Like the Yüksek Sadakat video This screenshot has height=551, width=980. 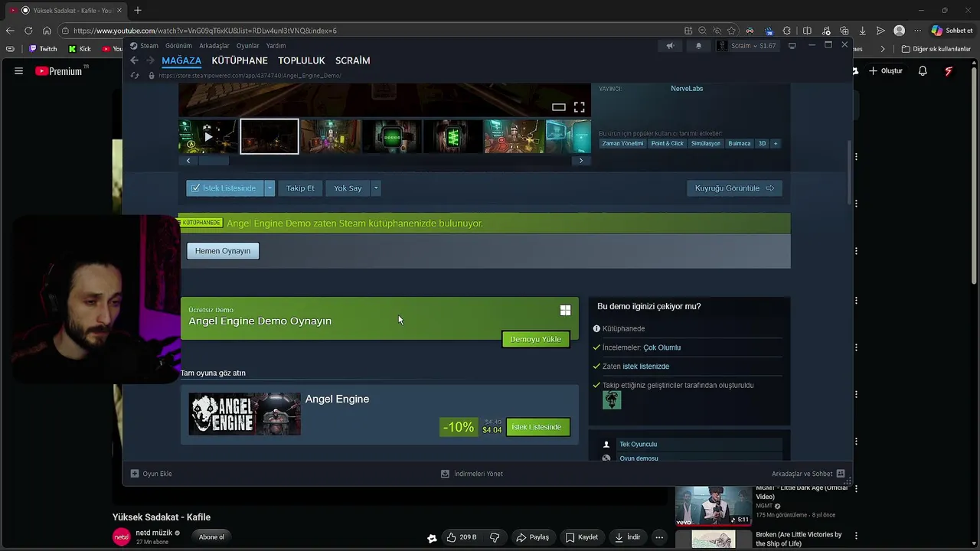click(x=462, y=537)
